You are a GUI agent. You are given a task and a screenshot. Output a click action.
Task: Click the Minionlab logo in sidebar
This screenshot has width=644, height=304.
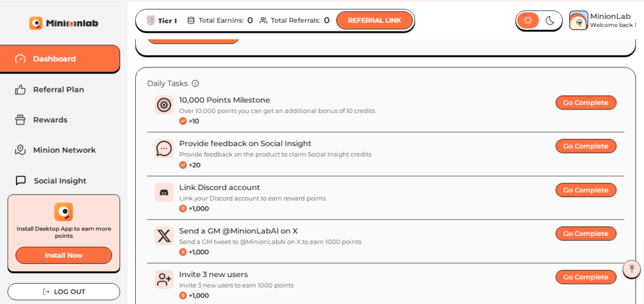pos(64,23)
